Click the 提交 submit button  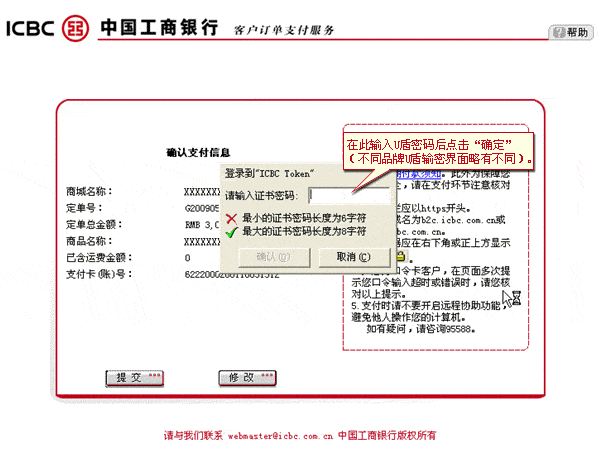click(133, 378)
